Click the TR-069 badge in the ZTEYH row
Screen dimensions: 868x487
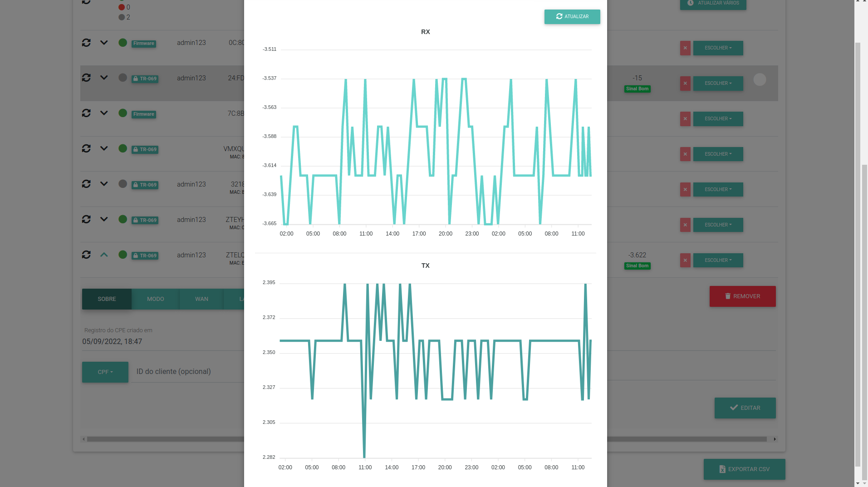point(145,220)
